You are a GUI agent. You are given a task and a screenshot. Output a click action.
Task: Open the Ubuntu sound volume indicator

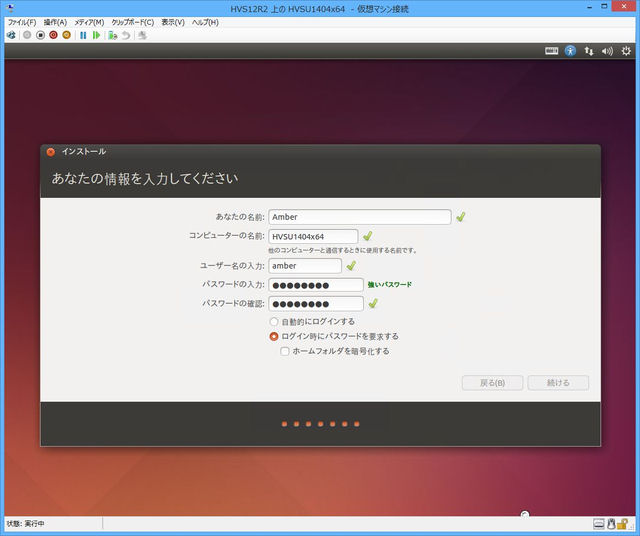(607, 51)
